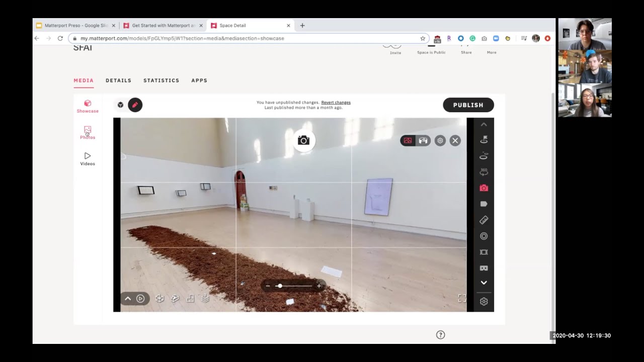Click the Revert changes link
This screenshot has width=644, height=362.
pyautogui.click(x=336, y=103)
